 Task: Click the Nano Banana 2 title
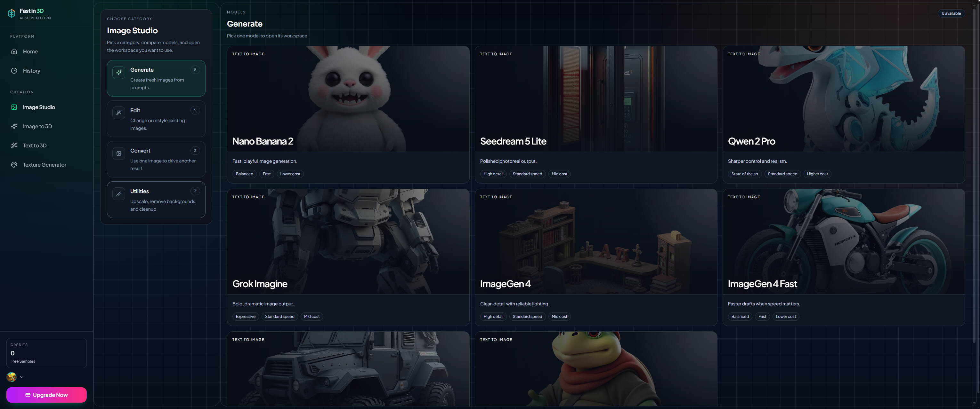[263, 141]
